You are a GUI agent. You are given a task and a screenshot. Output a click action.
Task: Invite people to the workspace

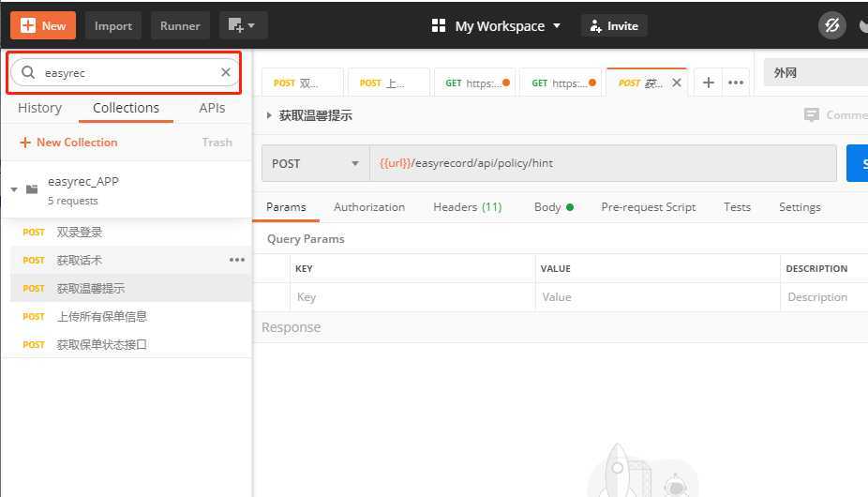tap(614, 26)
